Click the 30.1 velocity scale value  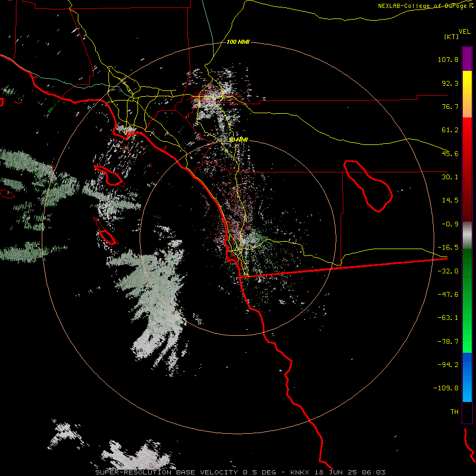[x=450, y=177]
